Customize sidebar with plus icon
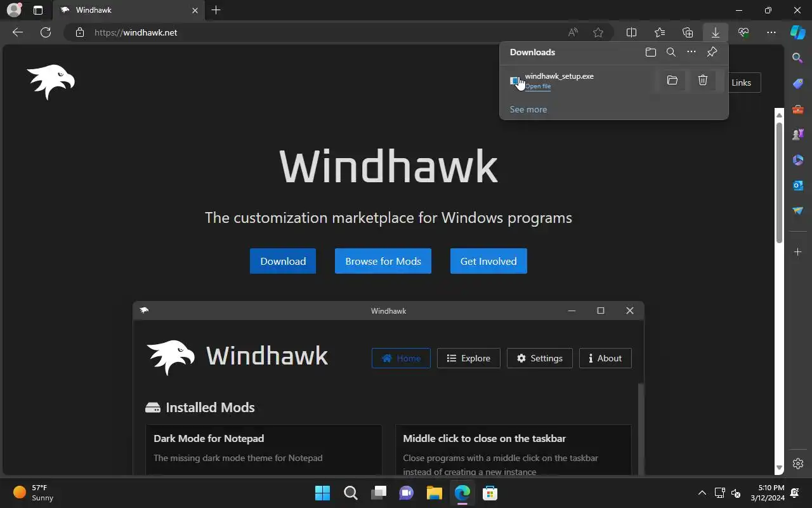812x508 pixels. (798, 252)
